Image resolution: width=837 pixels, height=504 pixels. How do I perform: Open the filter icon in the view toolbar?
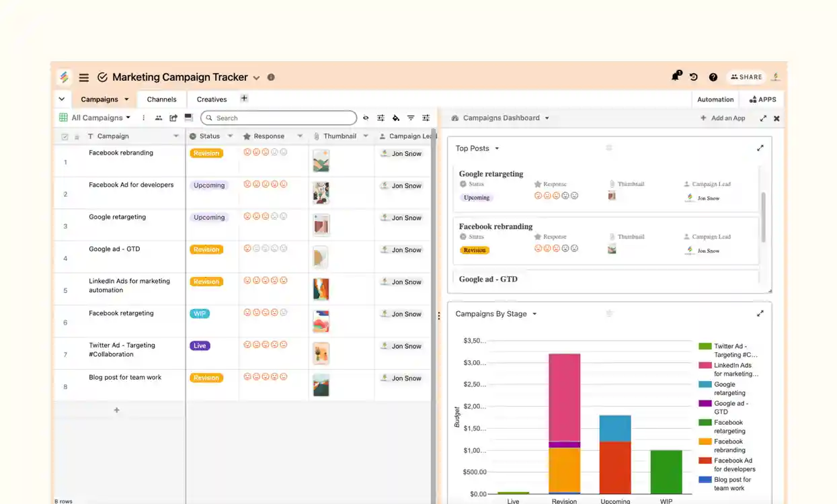click(x=410, y=118)
